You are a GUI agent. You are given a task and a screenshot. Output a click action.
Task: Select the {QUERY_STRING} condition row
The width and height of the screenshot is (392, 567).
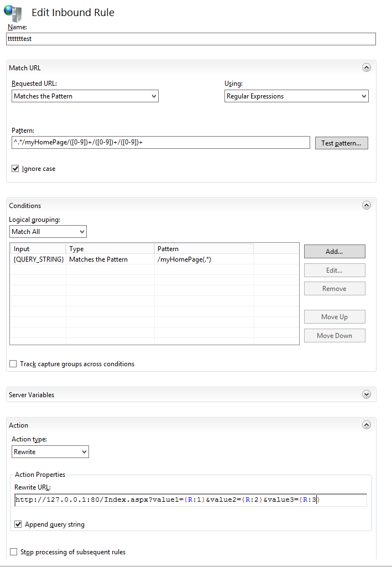pyautogui.click(x=83, y=259)
